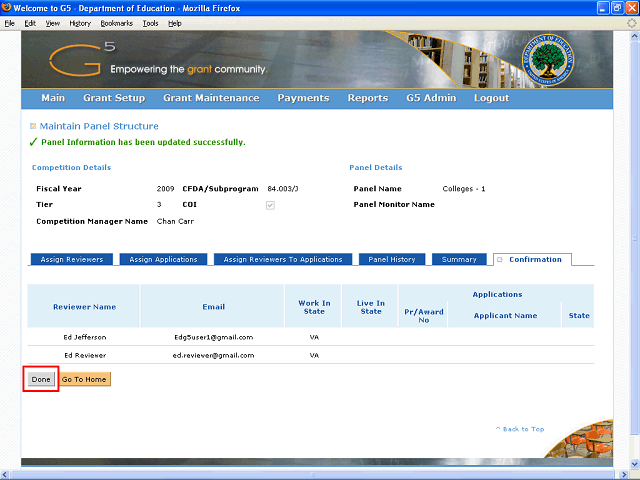Switch to the Panel History tab

392,259
